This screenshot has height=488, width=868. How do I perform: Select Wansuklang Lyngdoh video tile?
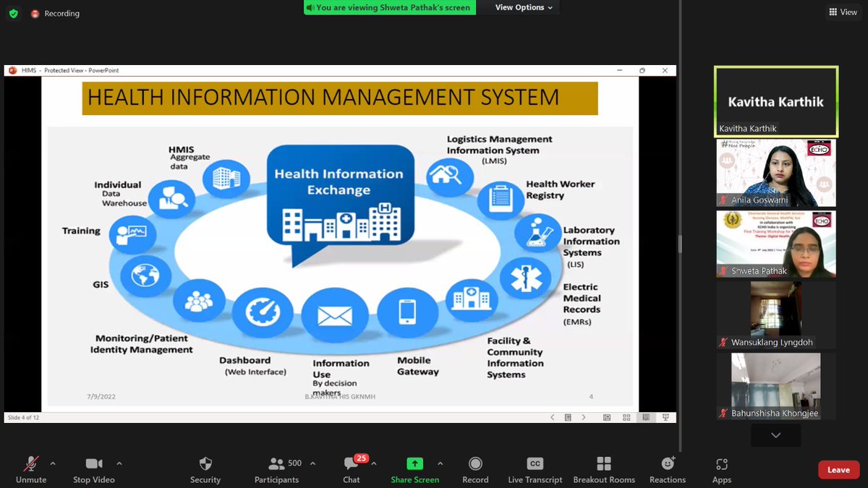click(x=776, y=314)
